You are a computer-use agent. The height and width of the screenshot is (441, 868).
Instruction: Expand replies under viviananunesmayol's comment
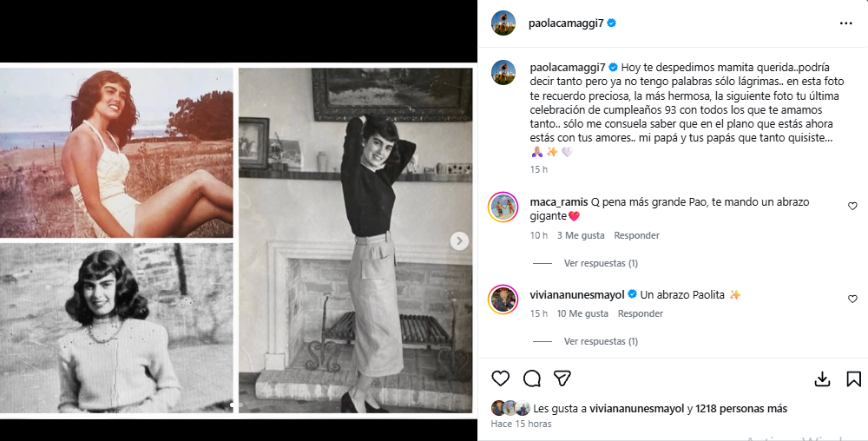point(600,341)
